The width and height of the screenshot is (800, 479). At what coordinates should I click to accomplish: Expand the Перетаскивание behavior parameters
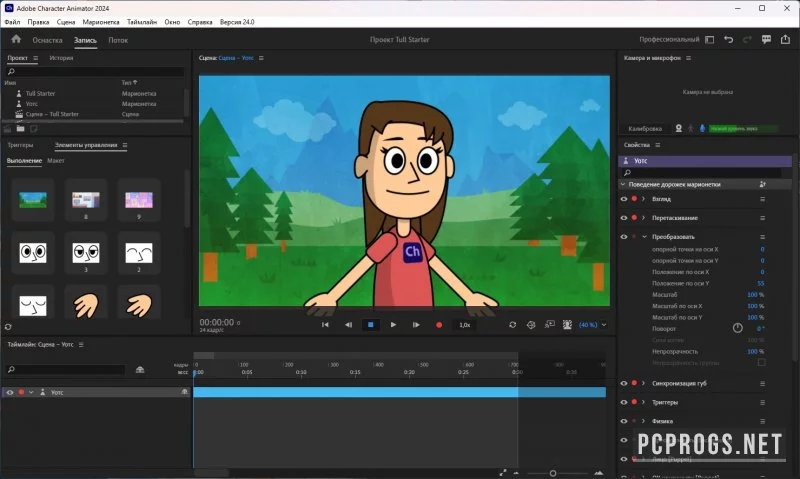pos(643,218)
